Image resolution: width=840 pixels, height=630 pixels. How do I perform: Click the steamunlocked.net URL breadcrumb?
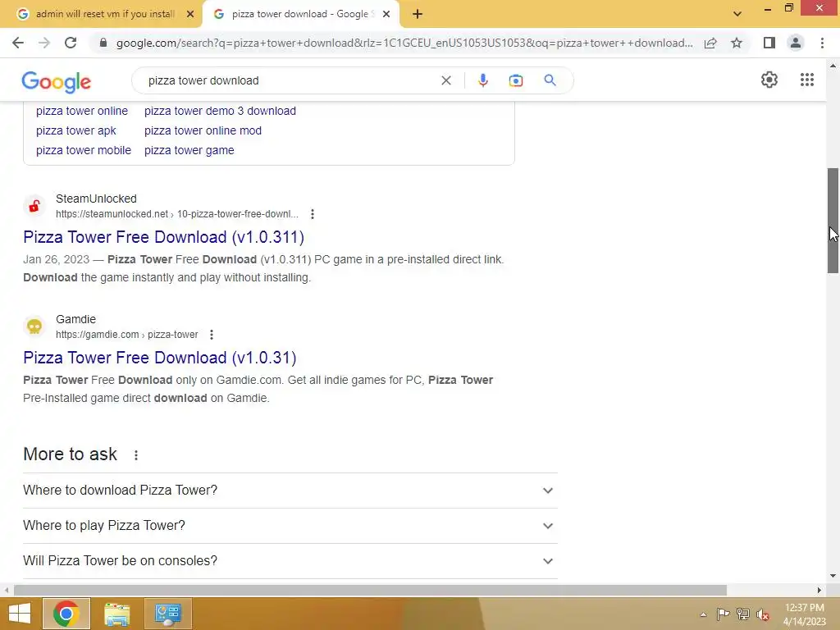click(x=177, y=214)
